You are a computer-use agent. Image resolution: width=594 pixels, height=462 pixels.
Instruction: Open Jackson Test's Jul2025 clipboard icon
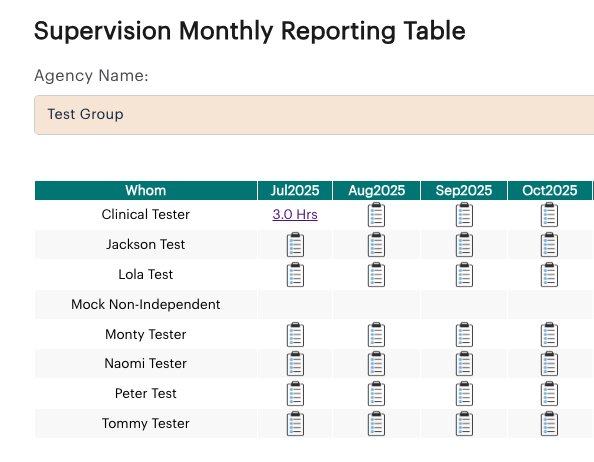[x=295, y=245]
